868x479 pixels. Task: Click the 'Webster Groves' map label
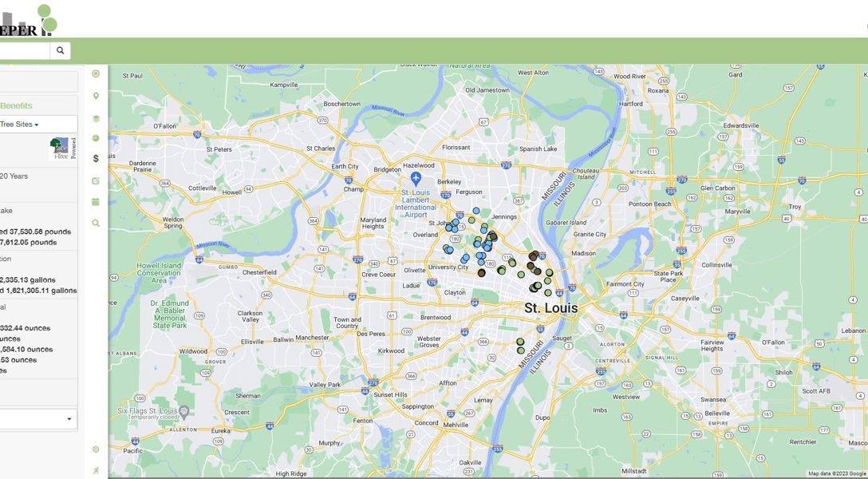click(x=429, y=342)
